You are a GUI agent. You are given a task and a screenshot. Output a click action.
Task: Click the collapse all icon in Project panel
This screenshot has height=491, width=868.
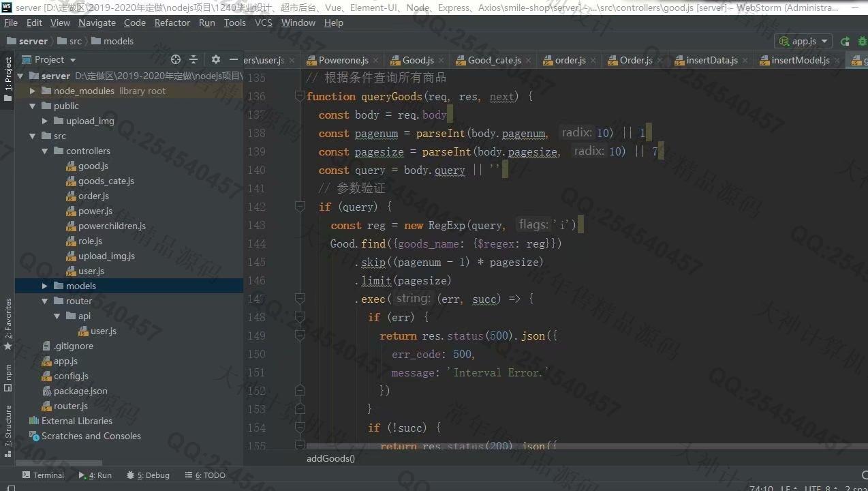(x=193, y=59)
